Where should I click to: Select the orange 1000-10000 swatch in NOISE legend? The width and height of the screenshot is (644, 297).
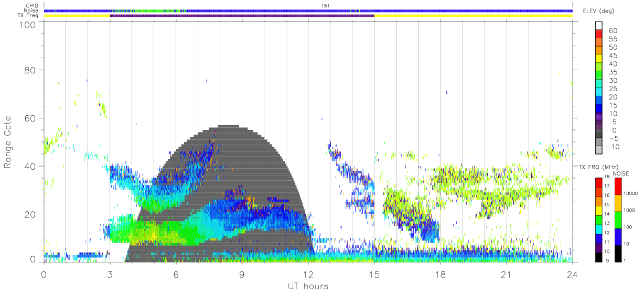618,202
